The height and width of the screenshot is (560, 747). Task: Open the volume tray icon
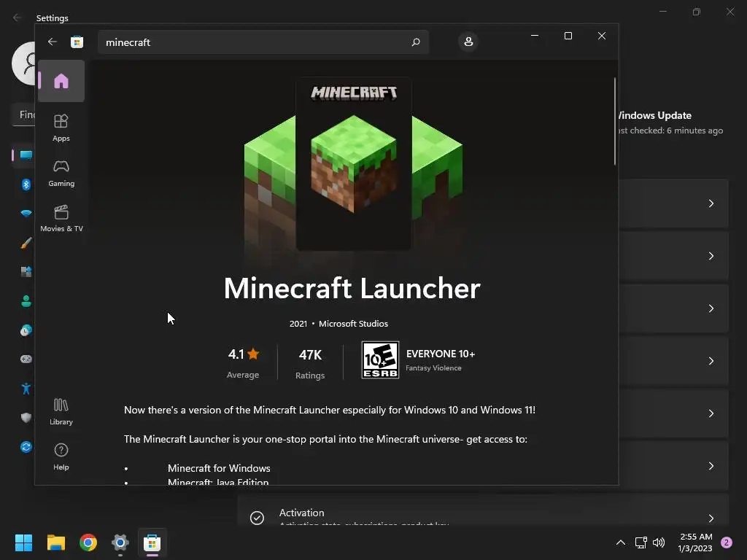point(659,542)
